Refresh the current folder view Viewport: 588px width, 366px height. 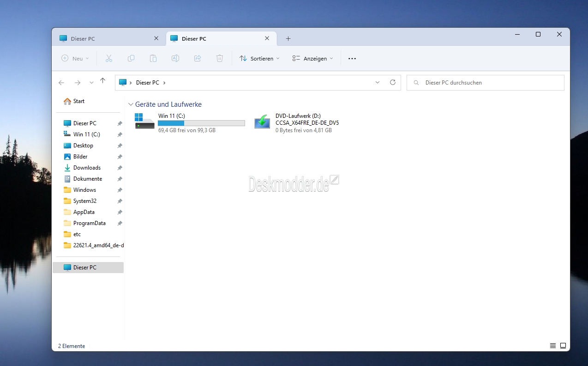tap(393, 82)
